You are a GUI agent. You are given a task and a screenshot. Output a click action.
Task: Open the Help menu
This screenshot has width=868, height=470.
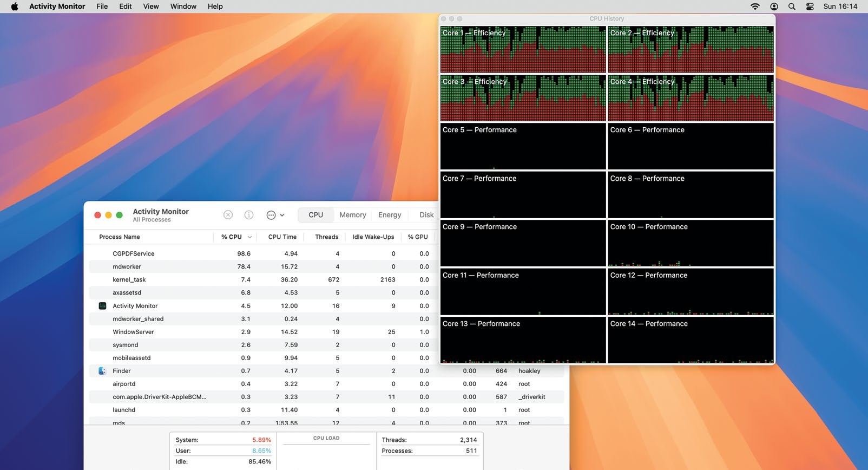215,6
